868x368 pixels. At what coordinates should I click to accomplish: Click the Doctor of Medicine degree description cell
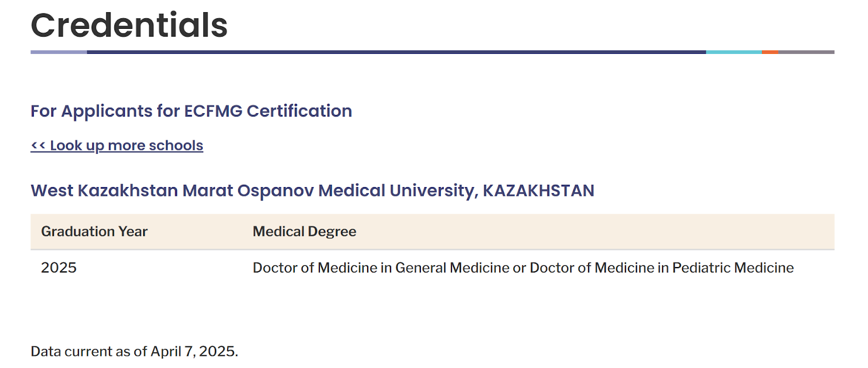[523, 268]
